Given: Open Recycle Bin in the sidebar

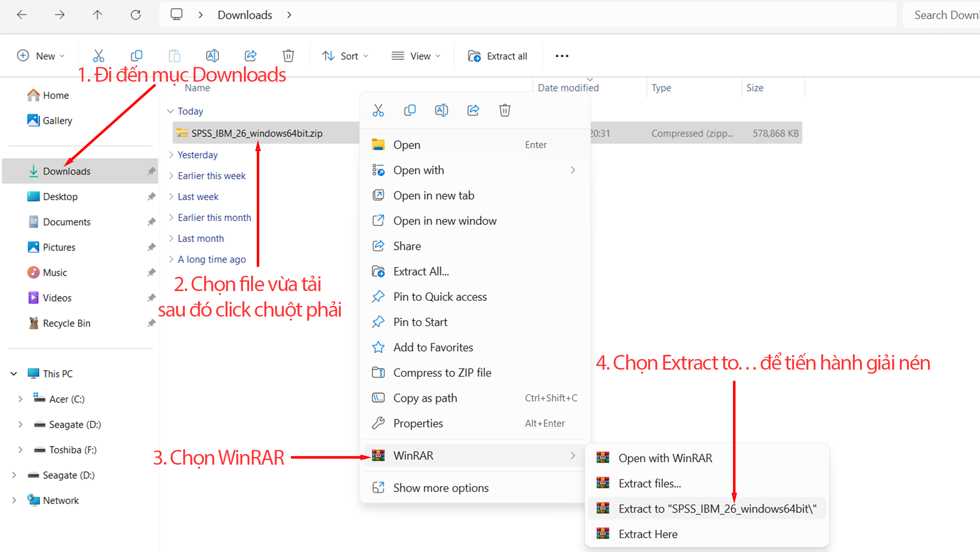Looking at the screenshot, I should click(80, 323).
